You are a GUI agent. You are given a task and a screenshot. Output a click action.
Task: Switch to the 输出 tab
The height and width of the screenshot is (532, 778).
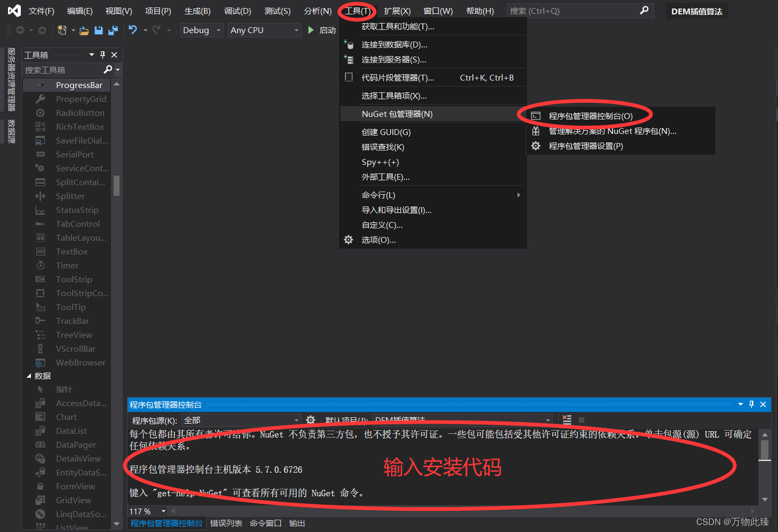coord(297,523)
